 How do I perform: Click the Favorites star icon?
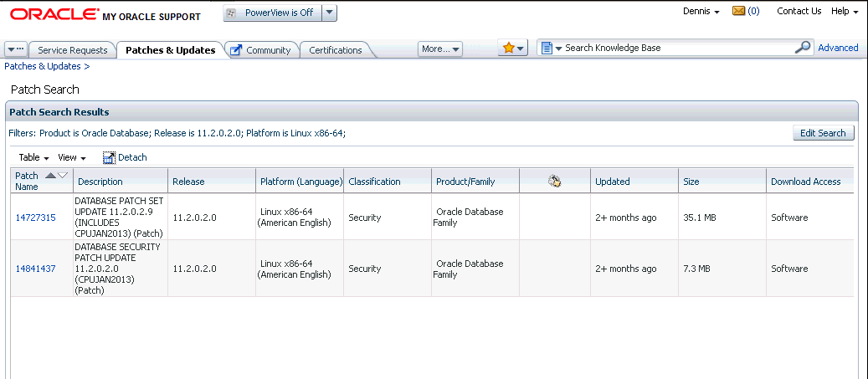508,49
